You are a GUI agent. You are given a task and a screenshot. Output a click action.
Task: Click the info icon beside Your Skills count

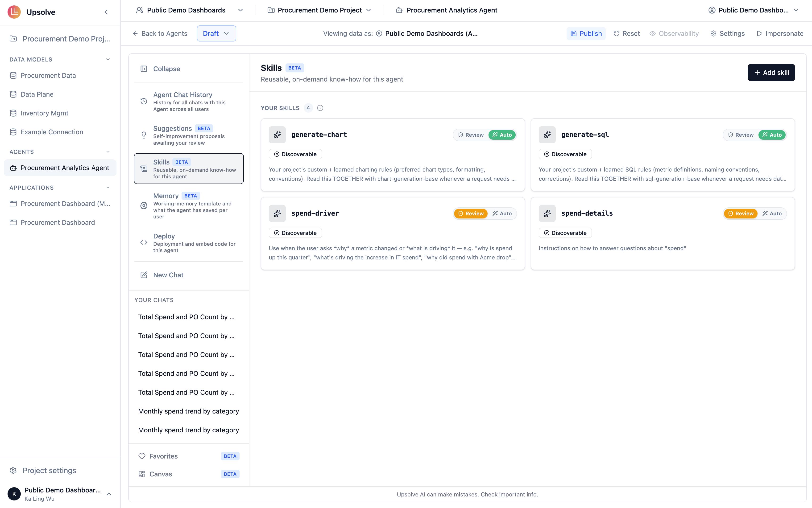click(x=320, y=108)
